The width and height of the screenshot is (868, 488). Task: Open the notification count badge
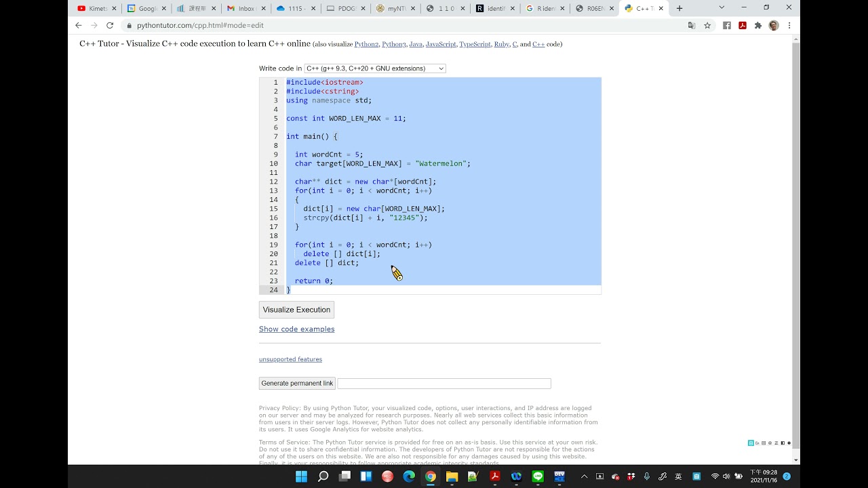click(787, 476)
